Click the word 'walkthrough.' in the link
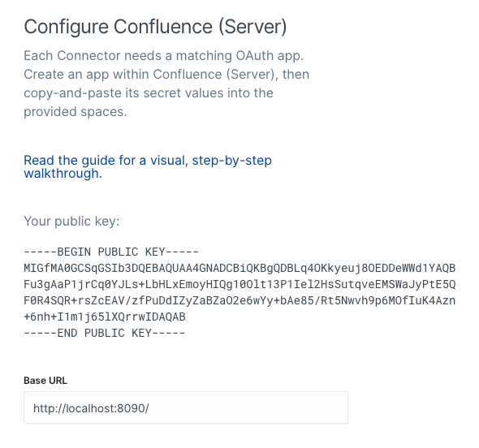The width and height of the screenshot is (479, 448). point(63,174)
